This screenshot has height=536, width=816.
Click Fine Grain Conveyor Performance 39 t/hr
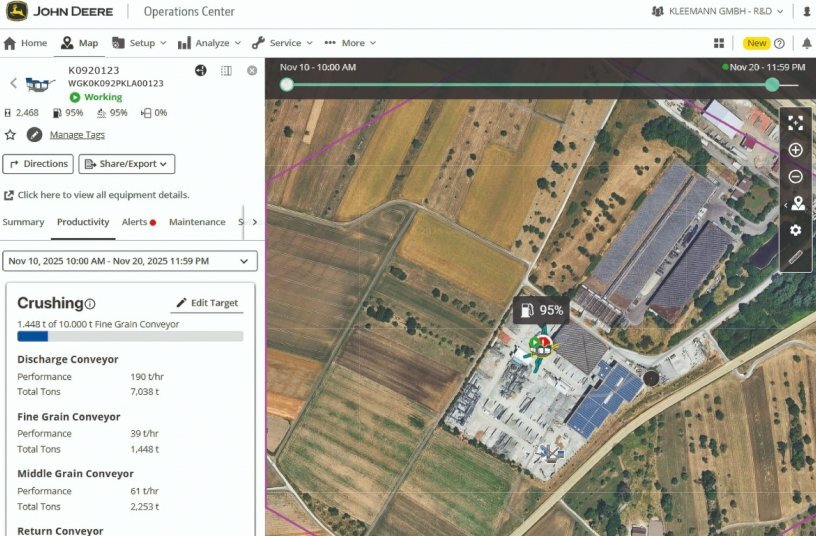coord(145,433)
